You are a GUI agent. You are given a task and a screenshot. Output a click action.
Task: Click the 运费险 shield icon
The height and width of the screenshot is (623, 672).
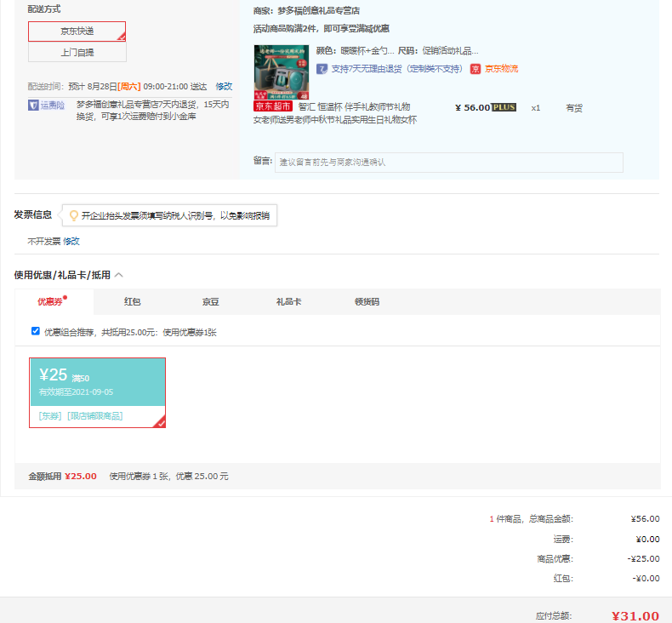point(33,105)
